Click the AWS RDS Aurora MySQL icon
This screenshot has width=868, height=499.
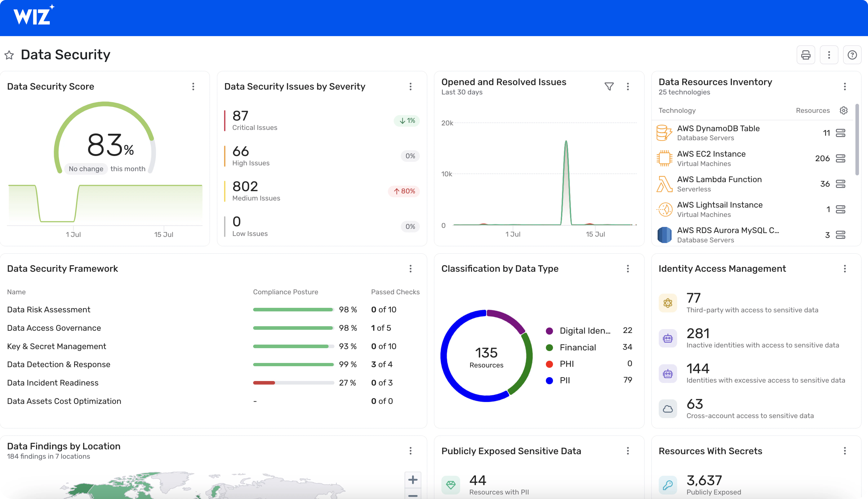click(x=664, y=235)
